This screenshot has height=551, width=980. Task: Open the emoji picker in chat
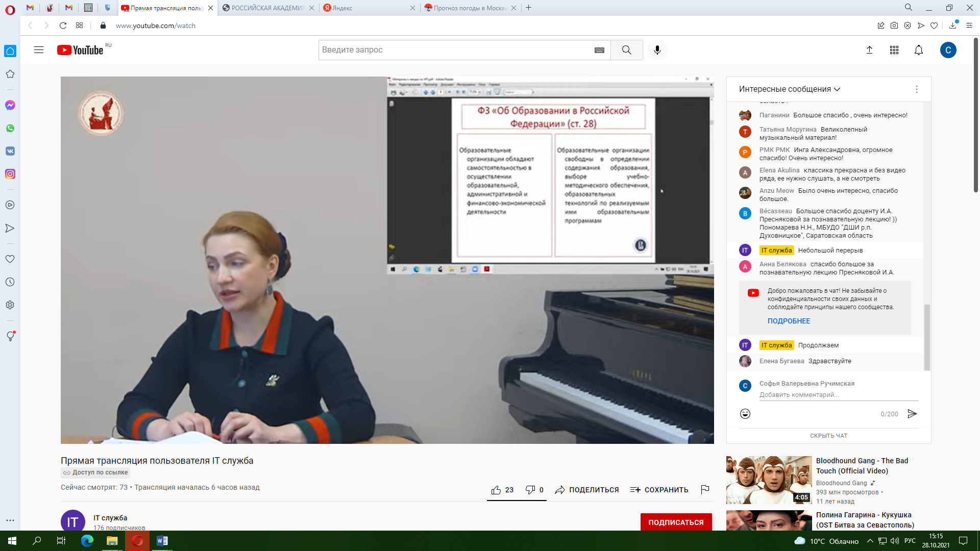(745, 414)
